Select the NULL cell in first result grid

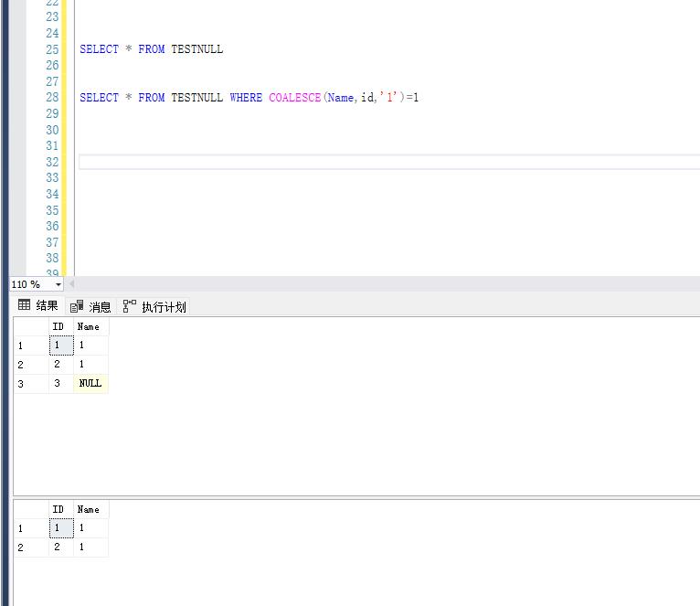tap(90, 384)
